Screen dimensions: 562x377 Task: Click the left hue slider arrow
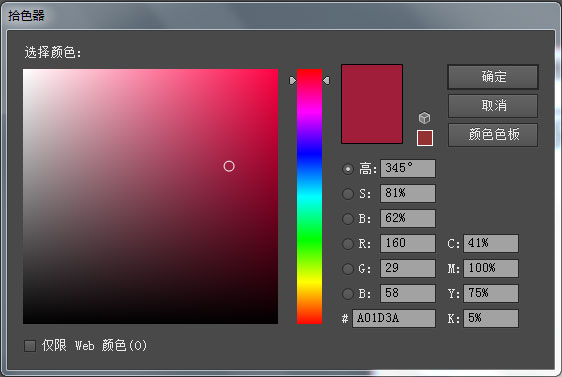(x=293, y=81)
